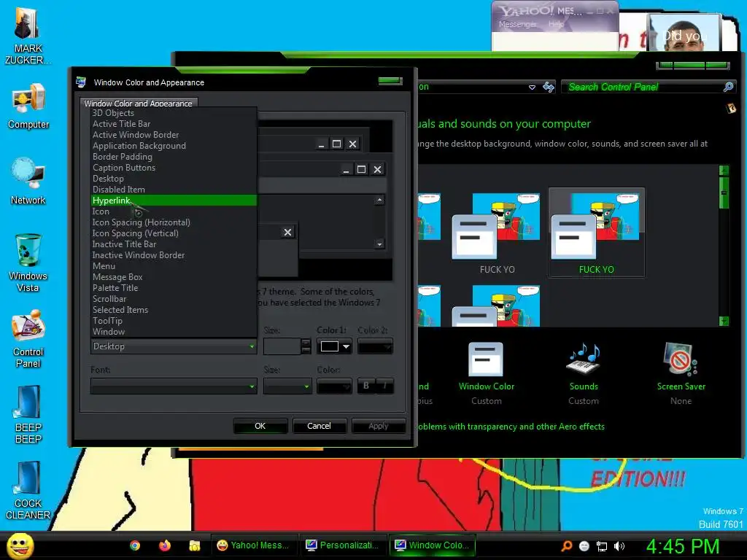Click the item Size spinner arrows
This screenshot has height=560, width=747.
[306, 346]
